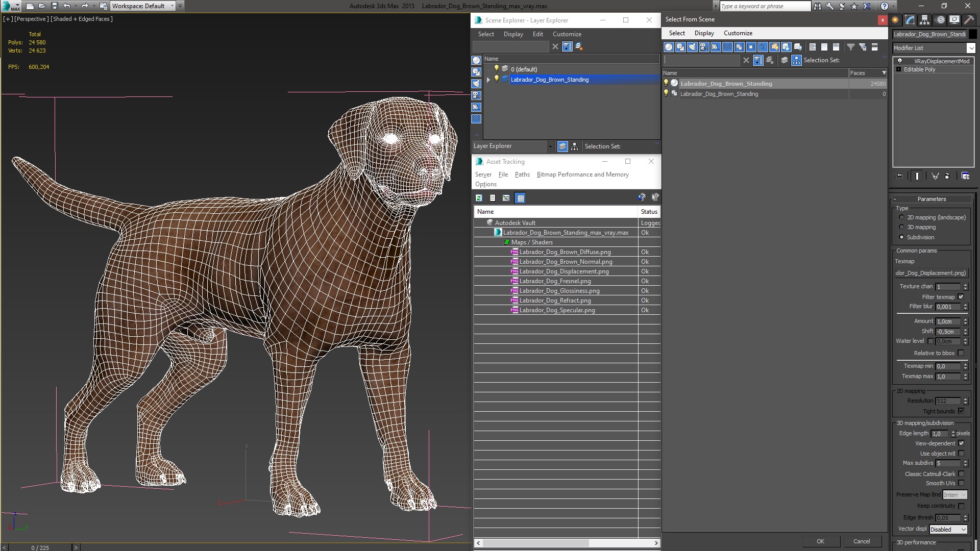The image size is (980, 551).
Task: Toggle Display Cameras filter in Select From Scene
Action: click(704, 47)
